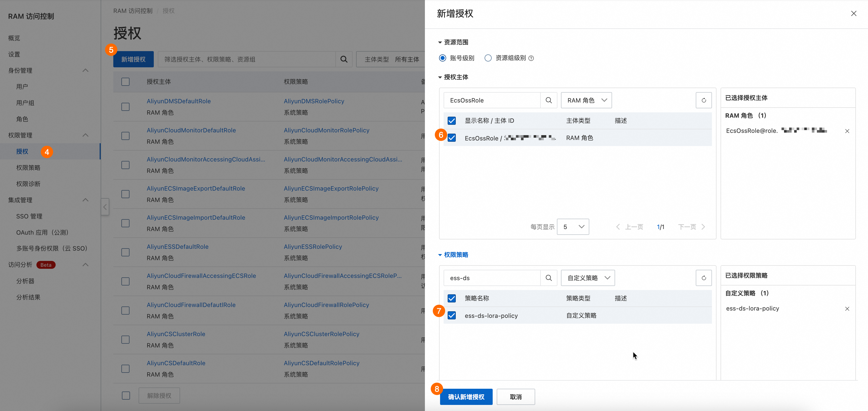Click the refresh icon in the policy section
The image size is (868, 411).
click(703, 278)
